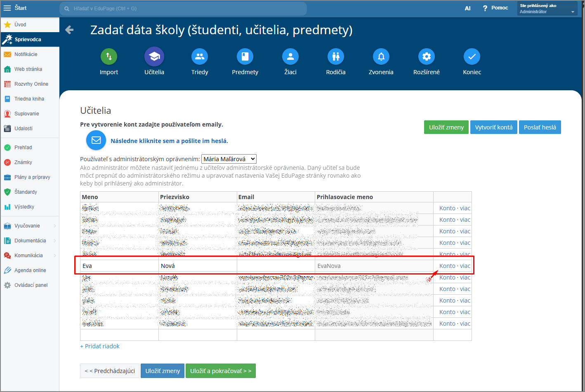
Task: Click the Uložiť a pokračovať button
Action: 220,371
